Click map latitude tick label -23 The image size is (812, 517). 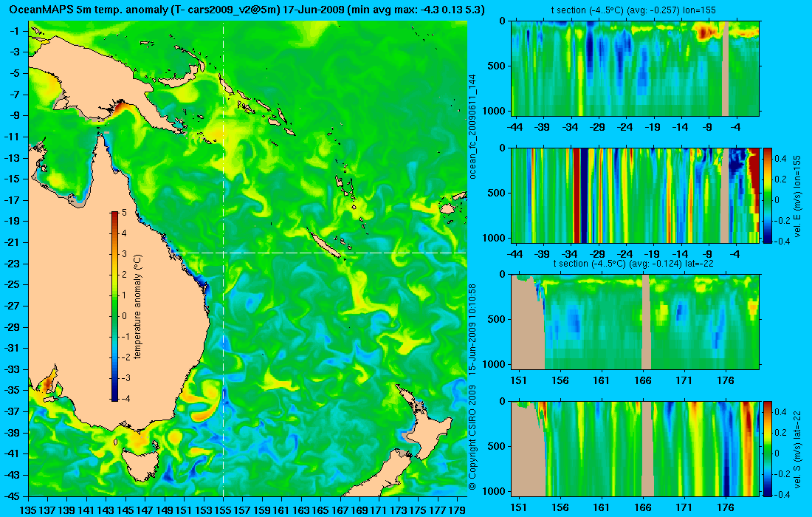click(x=12, y=264)
